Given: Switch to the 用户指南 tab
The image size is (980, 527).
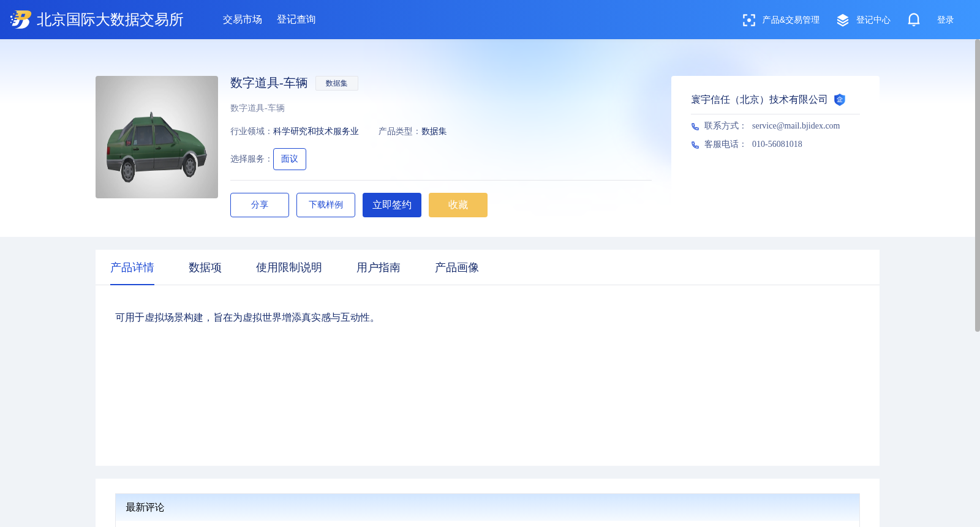Looking at the screenshot, I should pyautogui.click(x=379, y=267).
